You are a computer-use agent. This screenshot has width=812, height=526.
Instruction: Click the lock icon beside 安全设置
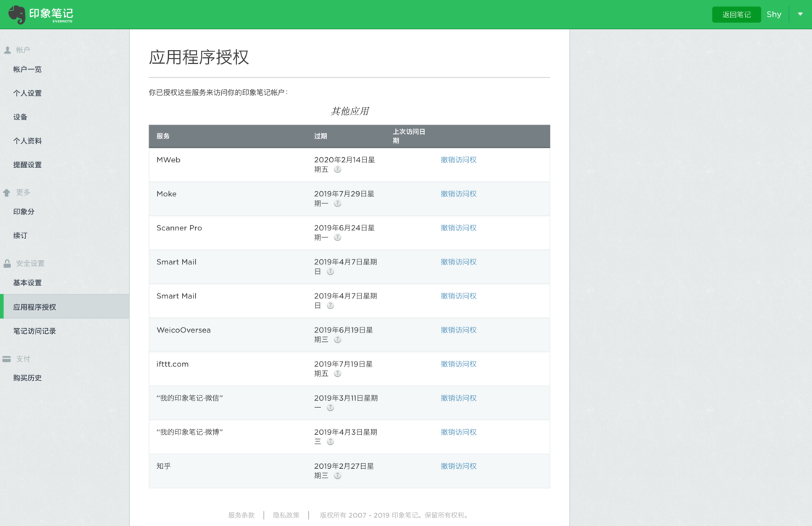point(8,262)
